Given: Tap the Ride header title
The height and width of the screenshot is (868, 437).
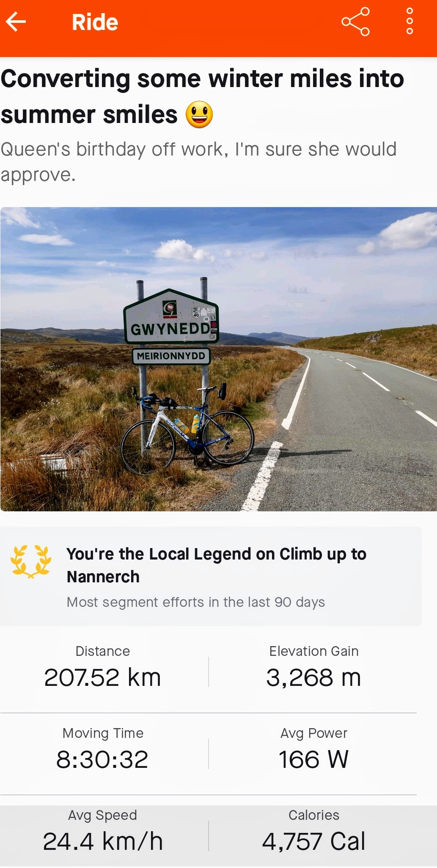Looking at the screenshot, I should tap(95, 22).
